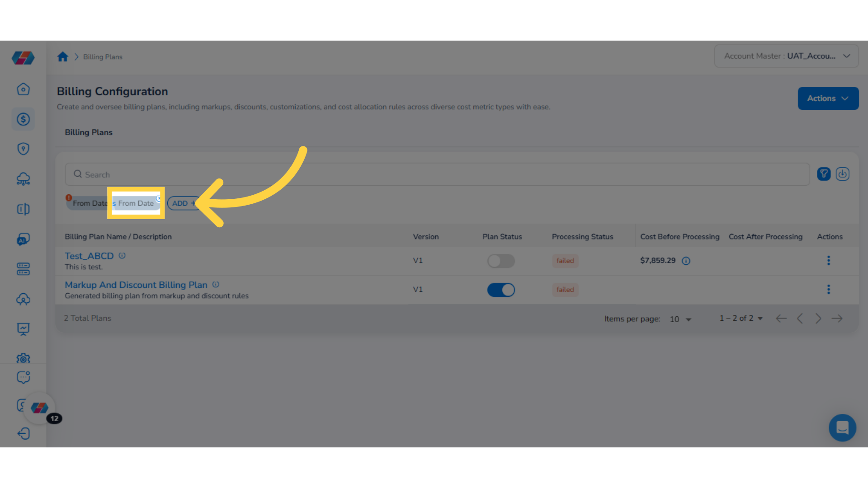This screenshot has width=868, height=488.
Task: Open the shield security sidebar icon
Action: click(23, 149)
